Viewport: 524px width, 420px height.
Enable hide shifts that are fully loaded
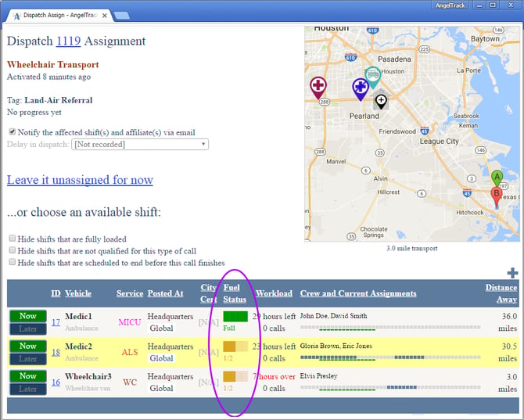(x=13, y=239)
